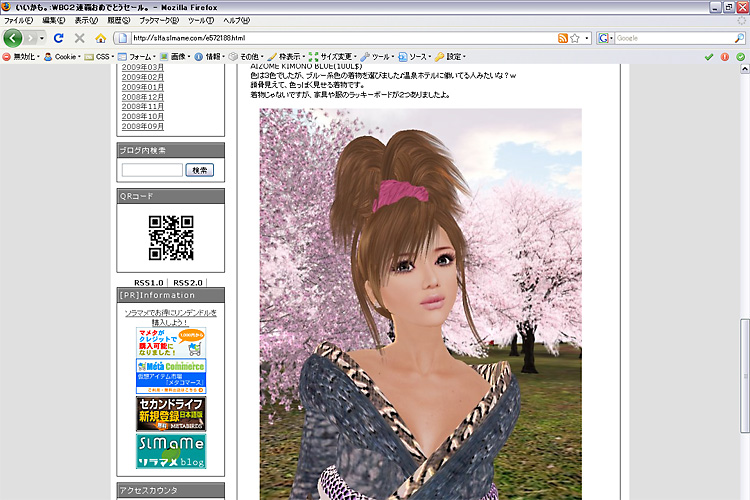Open the address bar history dropdown
Viewport: 750px width, 500px height.
587,38
